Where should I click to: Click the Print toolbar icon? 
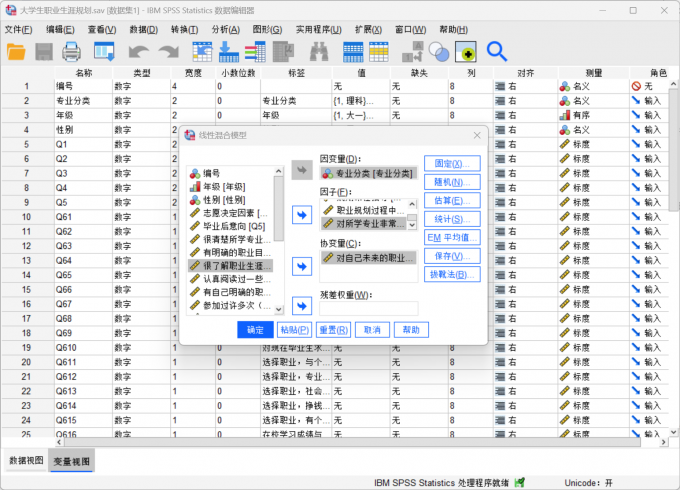coord(71,52)
